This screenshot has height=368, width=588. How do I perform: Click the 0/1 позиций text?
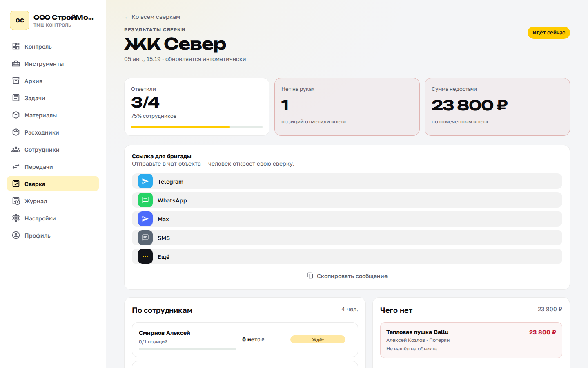tap(153, 342)
